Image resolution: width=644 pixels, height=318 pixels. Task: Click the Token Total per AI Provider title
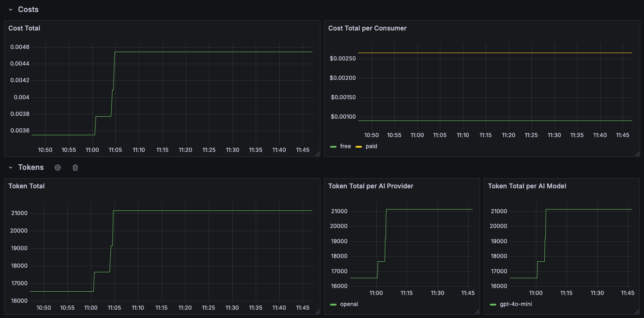coord(371,186)
